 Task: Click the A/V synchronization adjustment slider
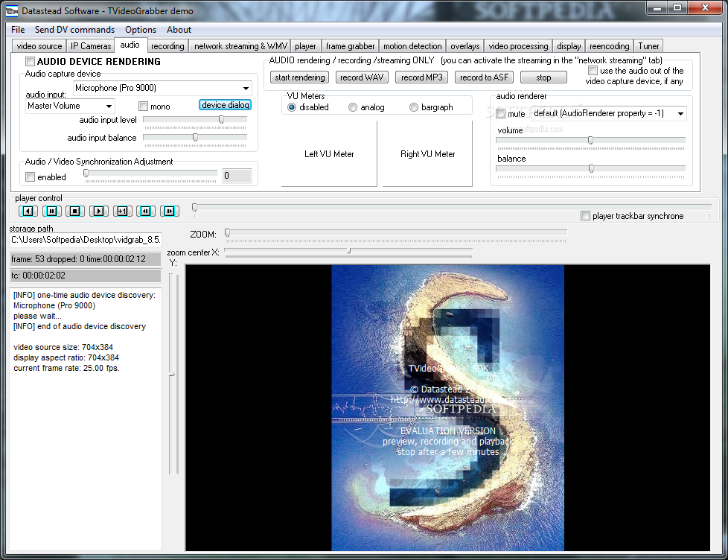click(x=150, y=174)
